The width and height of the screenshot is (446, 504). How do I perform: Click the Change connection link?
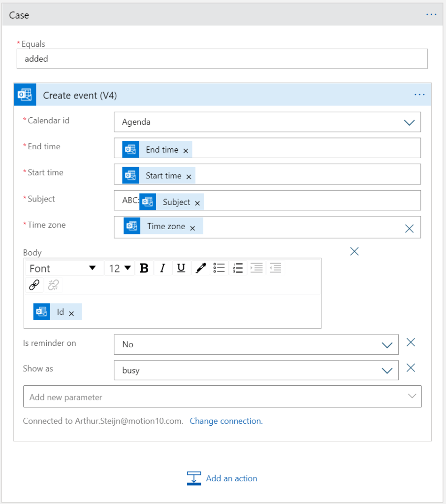(226, 421)
